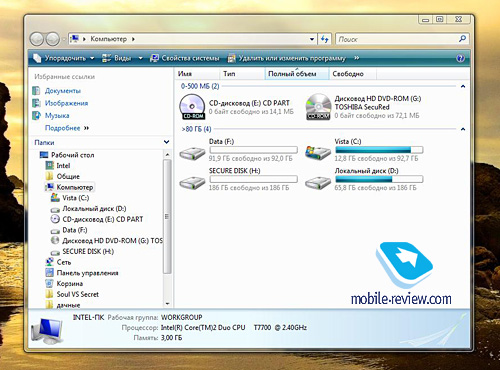
Task: Show more toolbar commands chevron
Action: tap(357, 58)
